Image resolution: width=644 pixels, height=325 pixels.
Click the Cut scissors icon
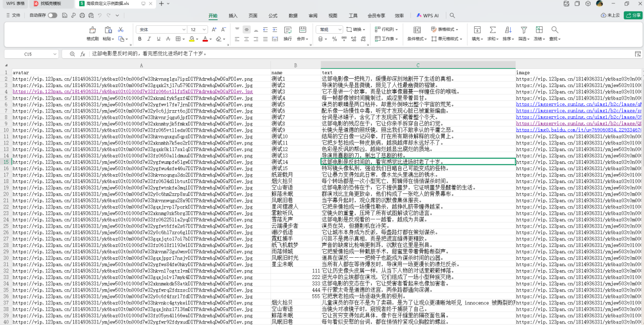click(x=120, y=30)
